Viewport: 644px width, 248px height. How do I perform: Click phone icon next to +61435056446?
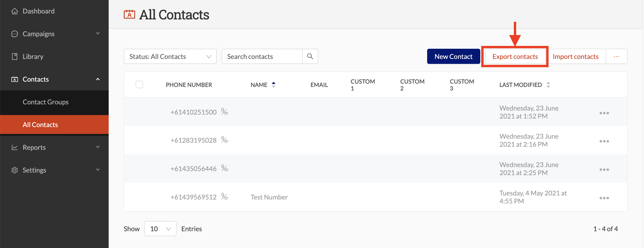[224, 168]
